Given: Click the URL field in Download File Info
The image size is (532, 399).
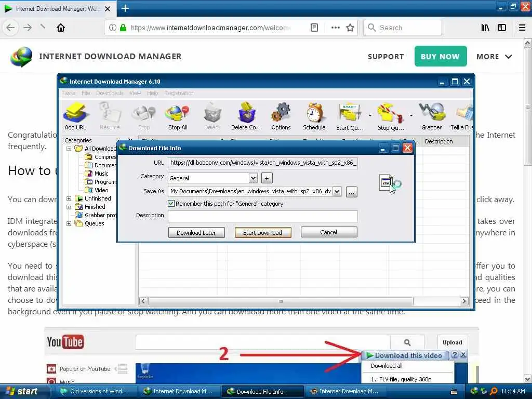Looking at the screenshot, I should coord(262,163).
